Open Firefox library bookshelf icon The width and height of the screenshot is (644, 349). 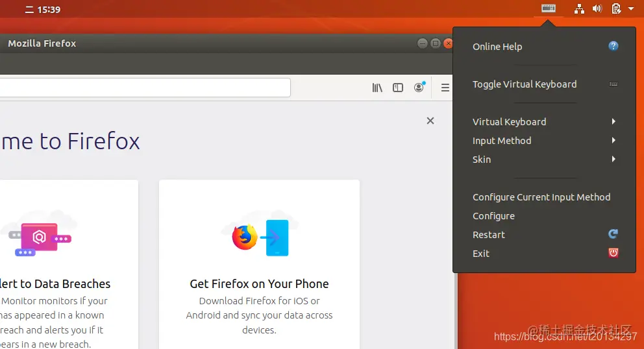click(x=377, y=88)
